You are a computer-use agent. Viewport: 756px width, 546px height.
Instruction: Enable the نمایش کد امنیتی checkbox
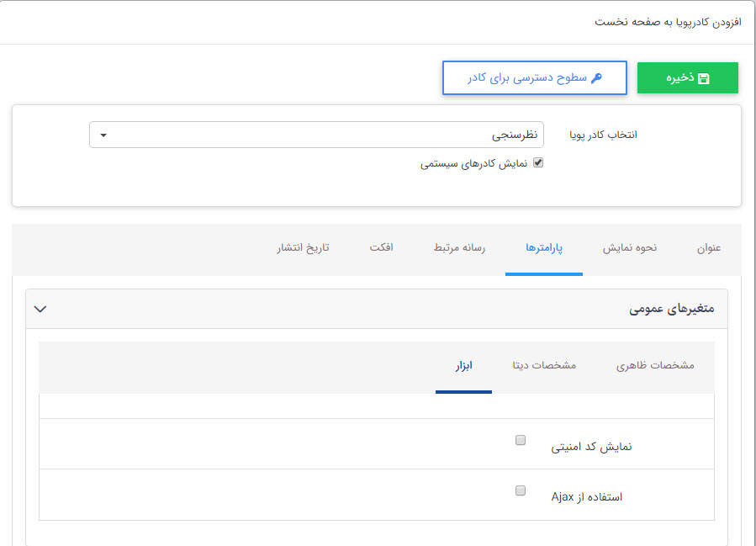(x=521, y=440)
